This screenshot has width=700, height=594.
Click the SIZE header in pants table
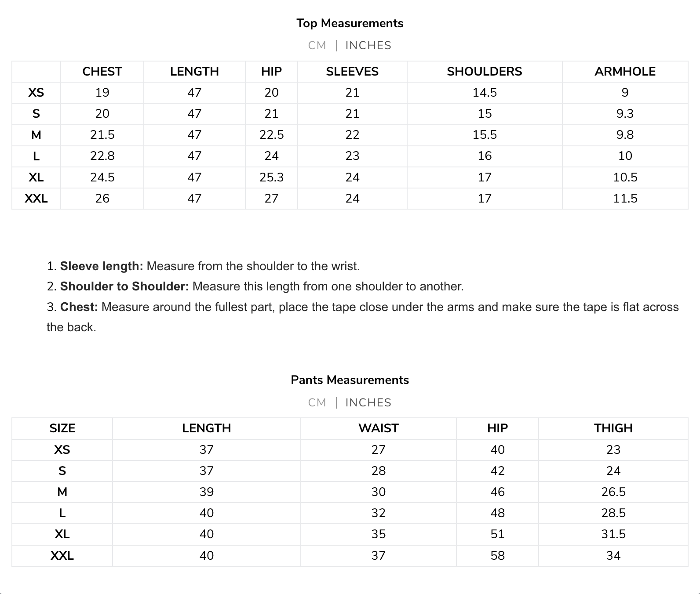click(x=62, y=428)
